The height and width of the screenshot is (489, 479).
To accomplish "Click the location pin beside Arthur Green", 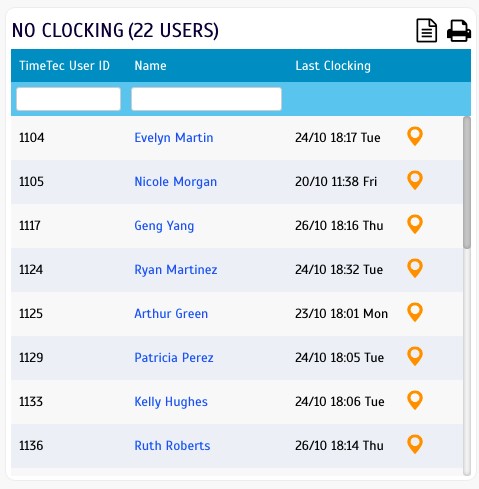I will (415, 312).
